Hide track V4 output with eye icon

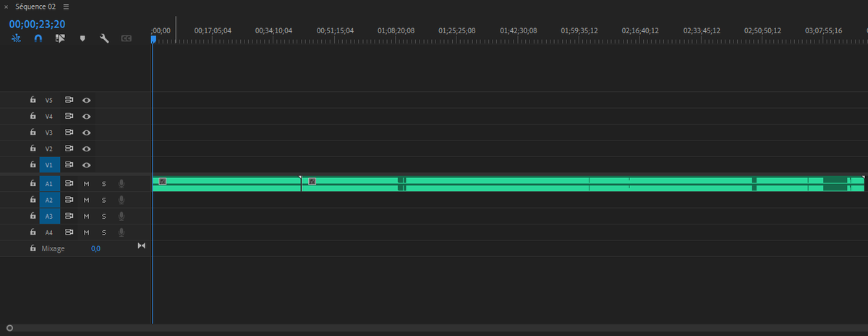pyautogui.click(x=86, y=116)
